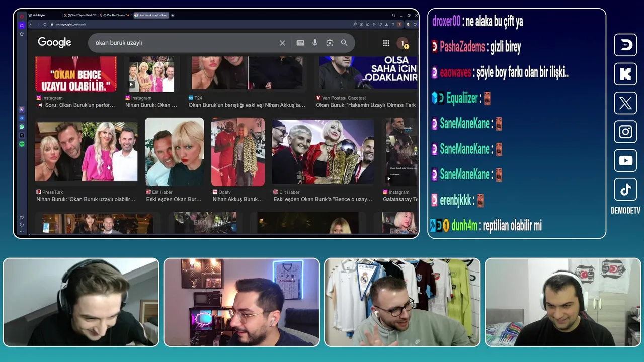Select the okan buruk uzaylı Google tab
The height and width of the screenshot is (362, 644).
(x=151, y=15)
